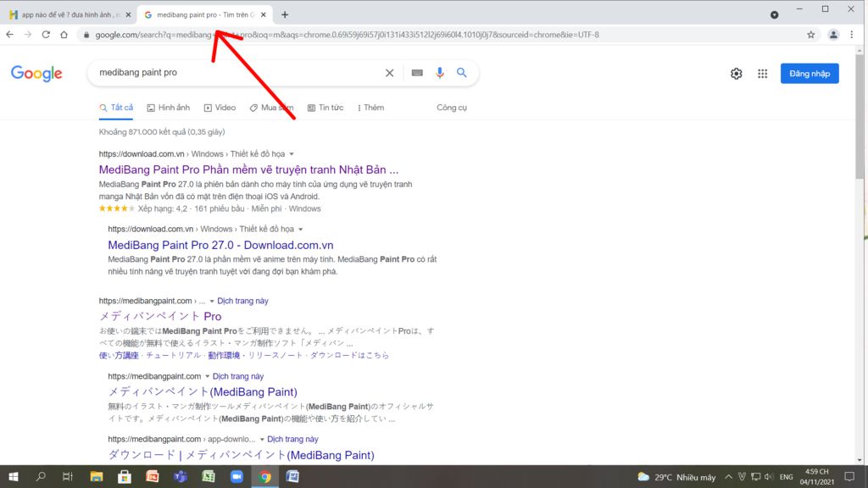Expand dropdown arrow beside second download.com.vn URL
This screenshot has height=488, width=868.
coord(301,229)
